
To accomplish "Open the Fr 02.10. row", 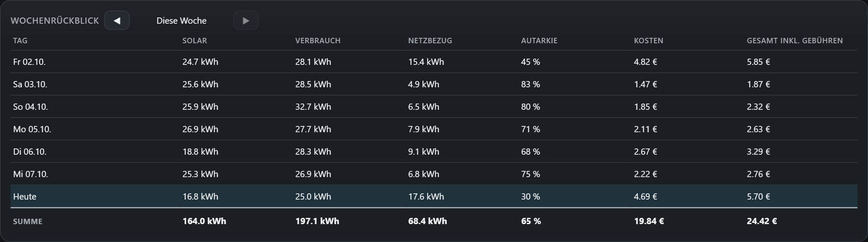I will tap(434, 62).
